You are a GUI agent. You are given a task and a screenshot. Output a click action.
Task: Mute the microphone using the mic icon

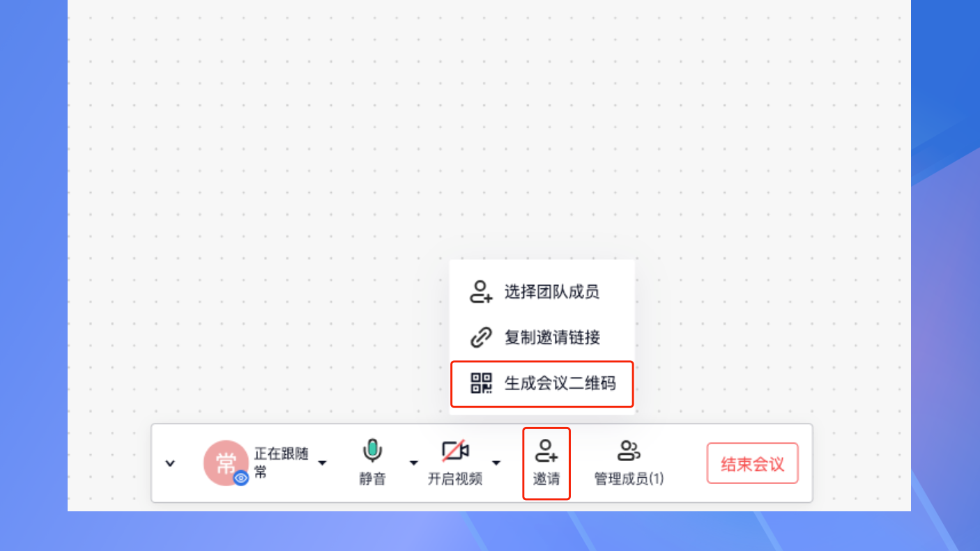[372, 451]
